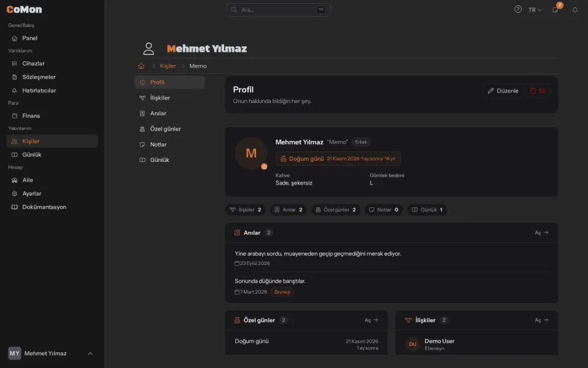This screenshot has width=588, height=368.
Task: Switch to the Günlük tab in person menu
Action: coord(170,160)
